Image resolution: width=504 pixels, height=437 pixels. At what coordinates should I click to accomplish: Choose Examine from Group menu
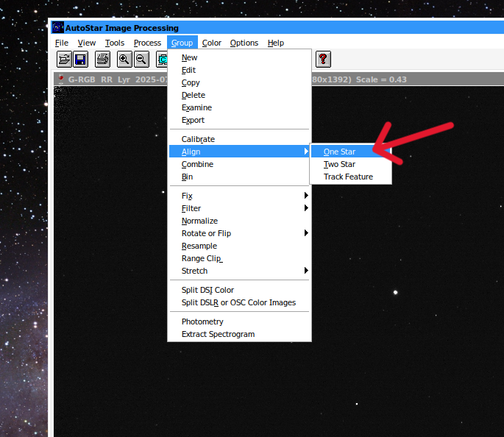click(239, 107)
